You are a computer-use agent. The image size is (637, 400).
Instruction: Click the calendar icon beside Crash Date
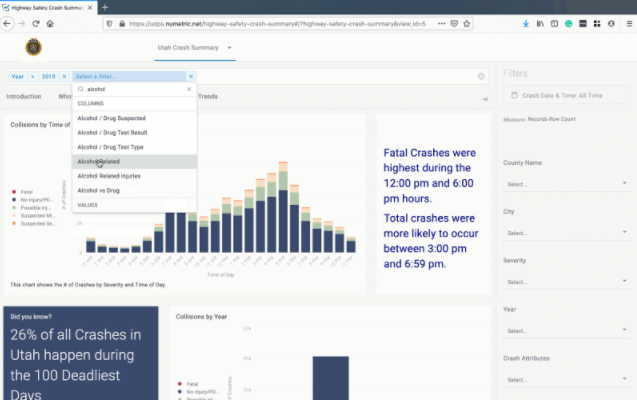[514, 95]
